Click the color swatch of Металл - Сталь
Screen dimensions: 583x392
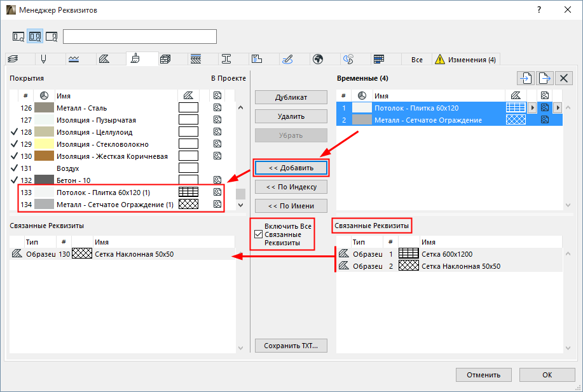[x=44, y=108]
